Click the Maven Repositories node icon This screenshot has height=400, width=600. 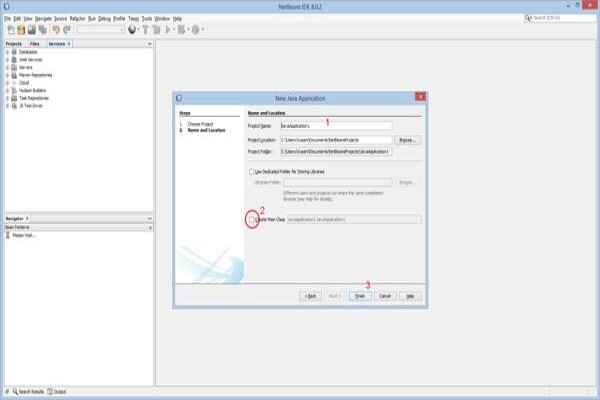[x=14, y=75]
